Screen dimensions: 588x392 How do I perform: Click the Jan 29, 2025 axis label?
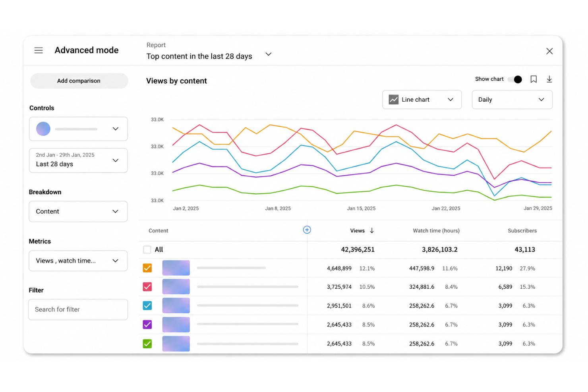538,209
